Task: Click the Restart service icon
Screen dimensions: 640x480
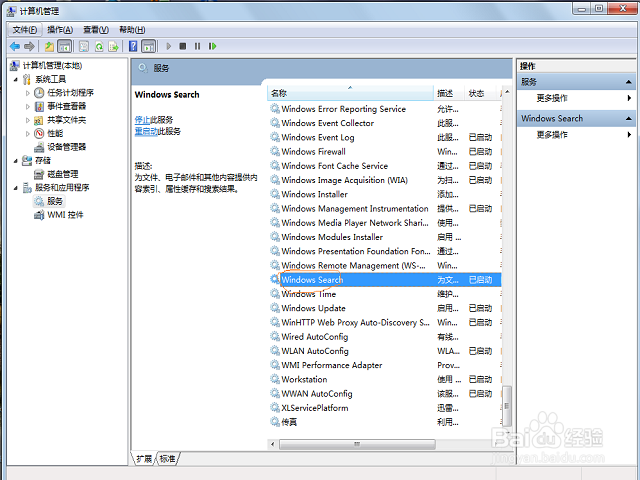Action: 212,47
